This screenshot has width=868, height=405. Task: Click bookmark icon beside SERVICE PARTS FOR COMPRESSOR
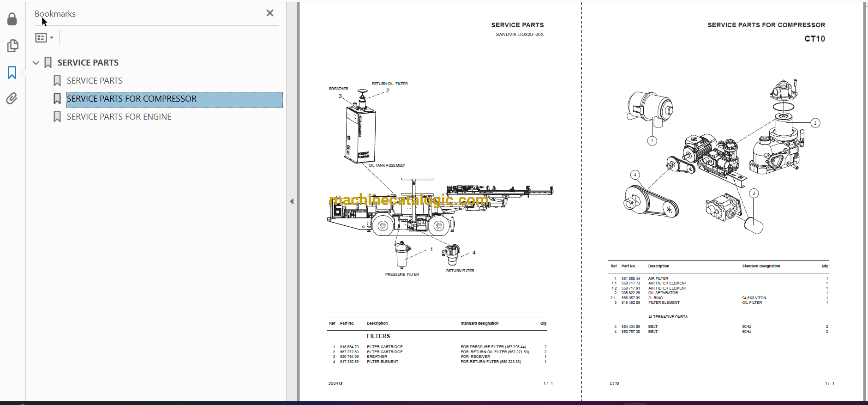(x=57, y=99)
